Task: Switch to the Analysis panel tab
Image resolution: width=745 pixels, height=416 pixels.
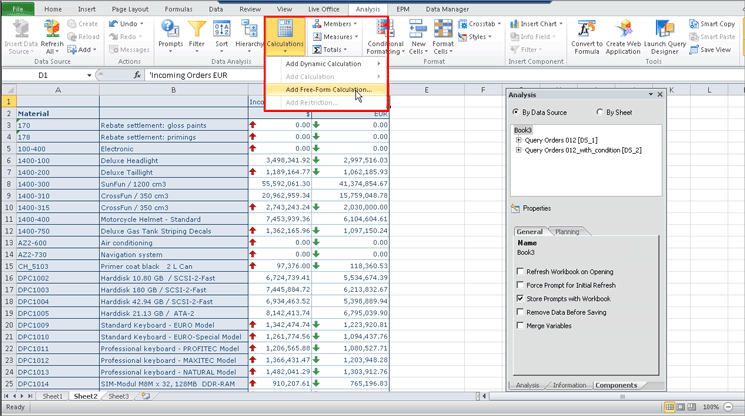Action: (x=527, y=385)
